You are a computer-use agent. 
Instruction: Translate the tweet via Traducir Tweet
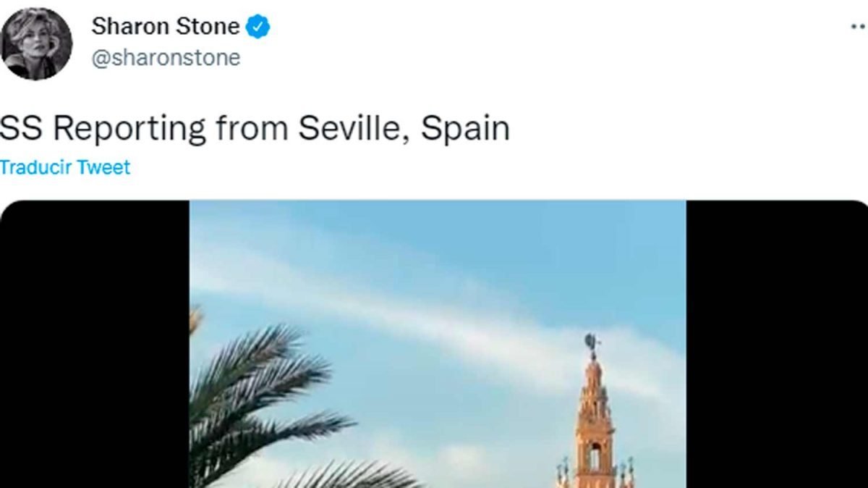[65, 167]
